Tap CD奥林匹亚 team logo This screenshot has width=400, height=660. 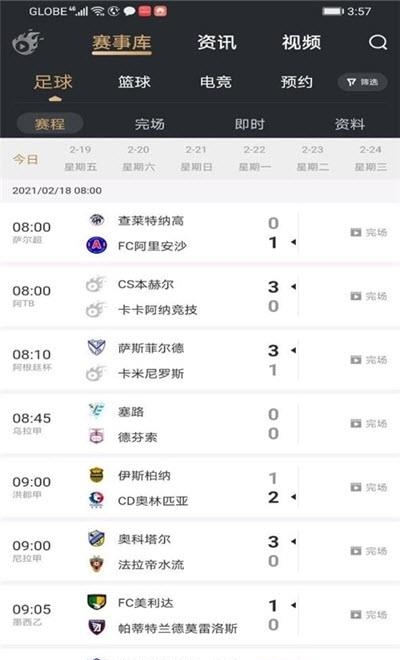coord(96,500)
